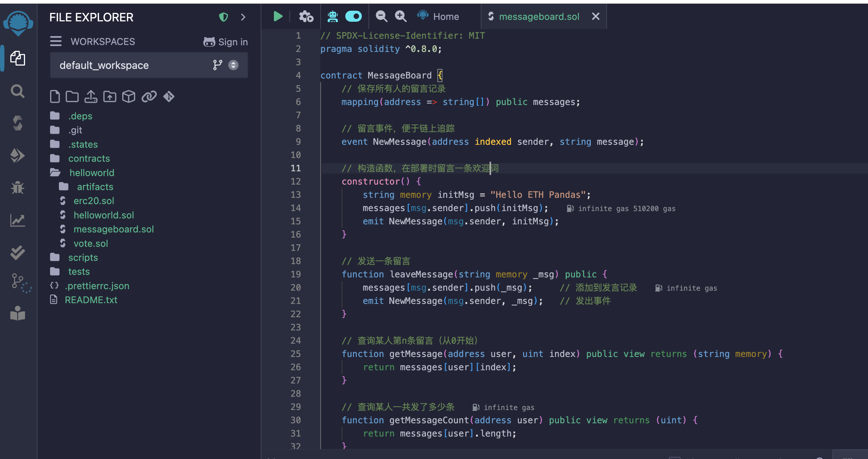The width and height of the screenshot is (868, 459).
Task: Click the 'SPDX-License-Identifier: MIT' comment
Action: point(410,35)
